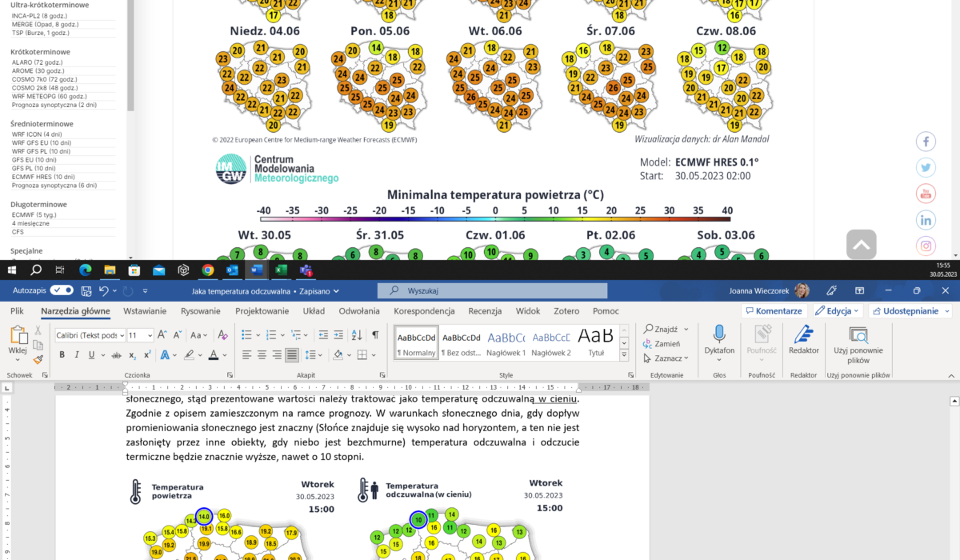Toggle strikethrough formatting

(x=118, y=355)
